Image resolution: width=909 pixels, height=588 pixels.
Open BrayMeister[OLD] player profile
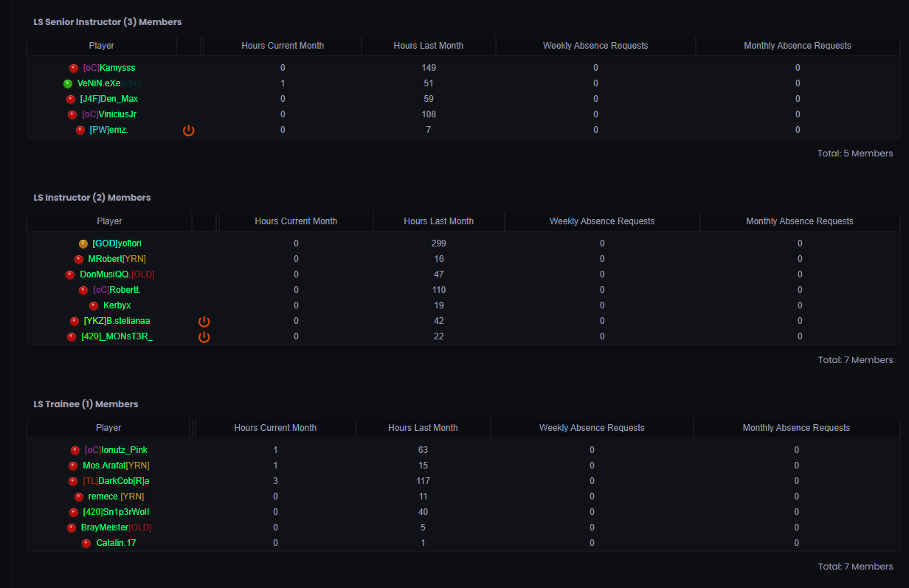[x=116, y=528]
